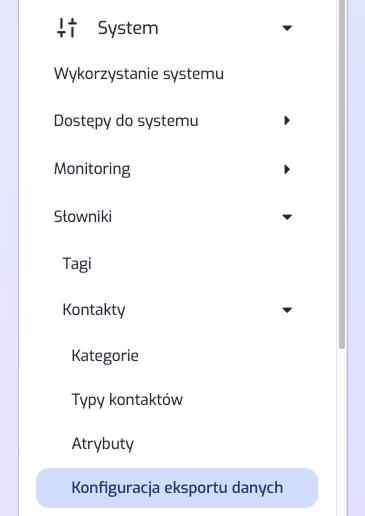
Task: Expand the Monitoring submenu arrow
Action: pyautogui.click(x=287, y=169)
